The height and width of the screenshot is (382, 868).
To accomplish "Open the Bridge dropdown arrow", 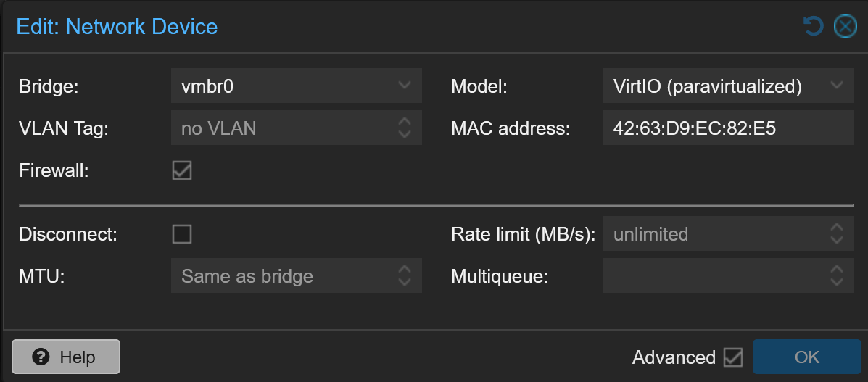I will coord(405,86).
